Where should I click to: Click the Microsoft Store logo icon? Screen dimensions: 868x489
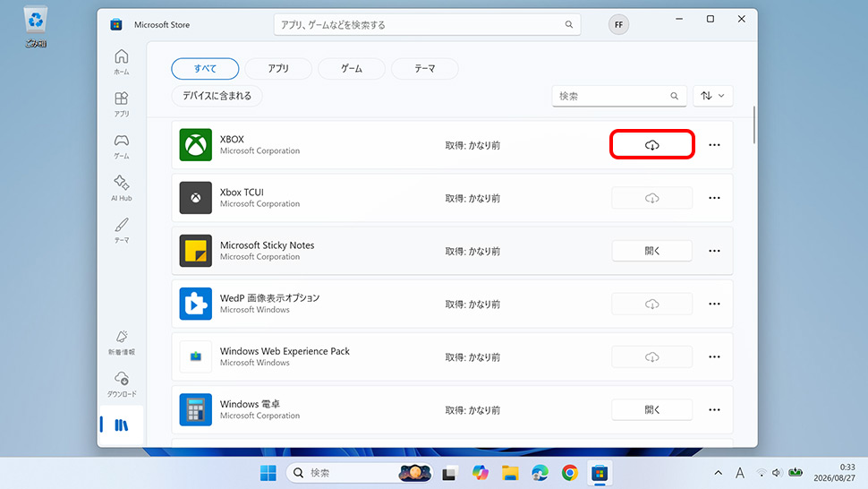[x=115, y=24]
